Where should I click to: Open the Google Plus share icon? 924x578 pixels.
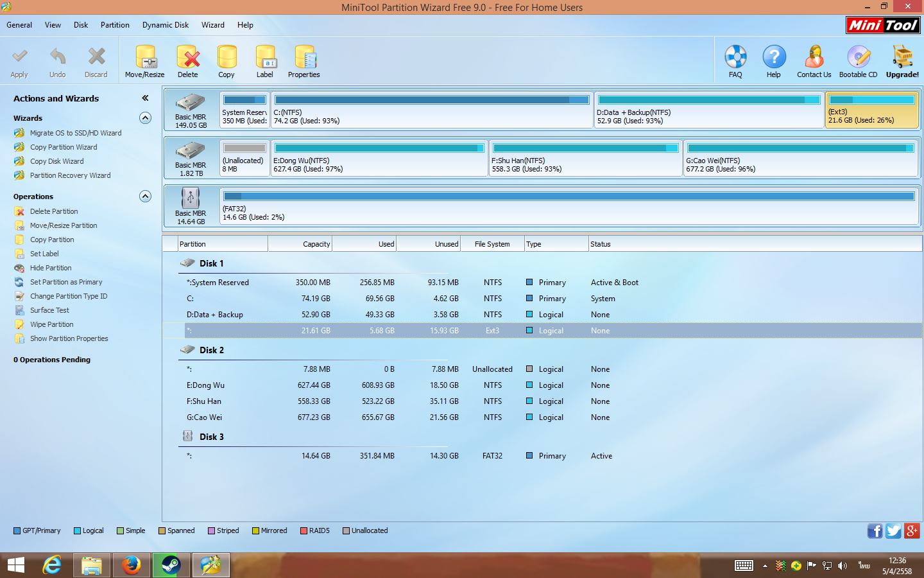pyautogui.click(x=912, y=530)
